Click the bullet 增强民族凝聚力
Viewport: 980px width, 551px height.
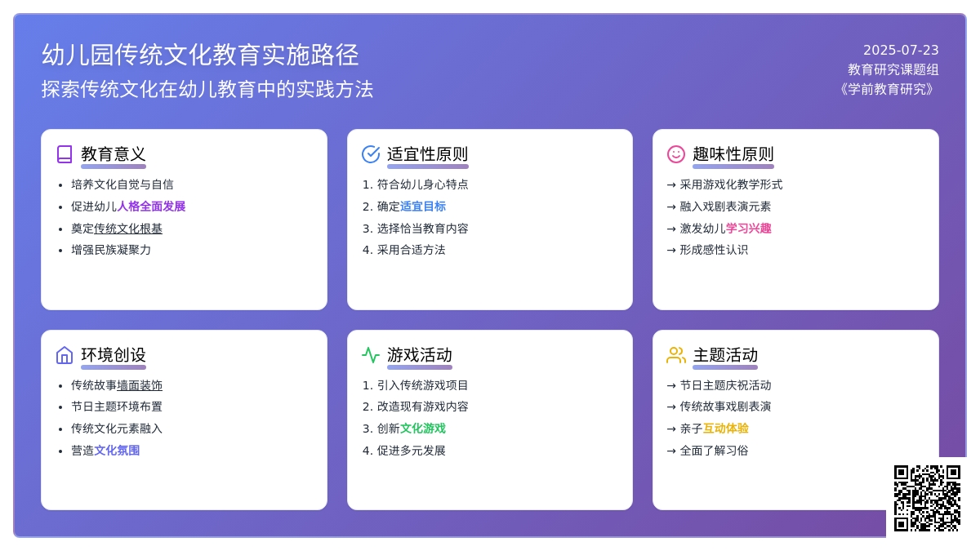[x=111, y=250]
